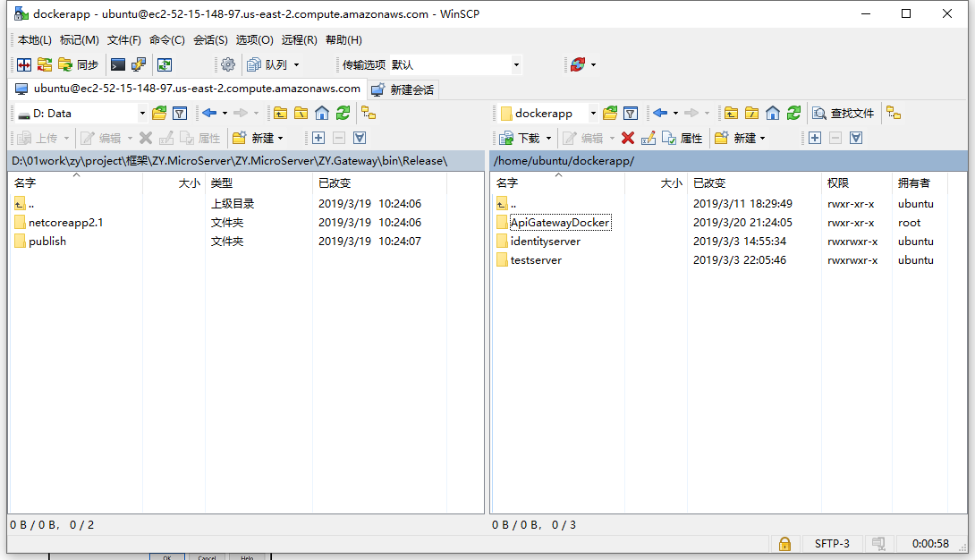Expand local back history dropdown arrow

point(225,113)
